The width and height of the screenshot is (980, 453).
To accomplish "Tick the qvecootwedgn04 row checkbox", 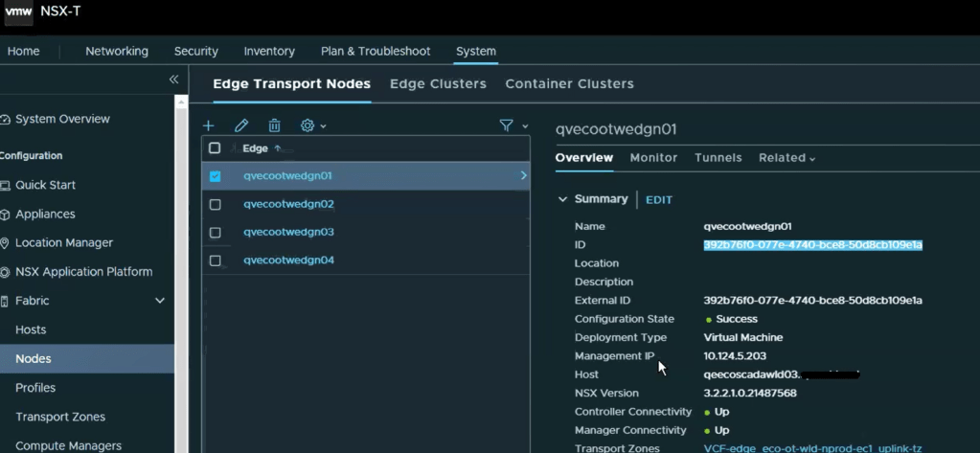I will point(215,260).
